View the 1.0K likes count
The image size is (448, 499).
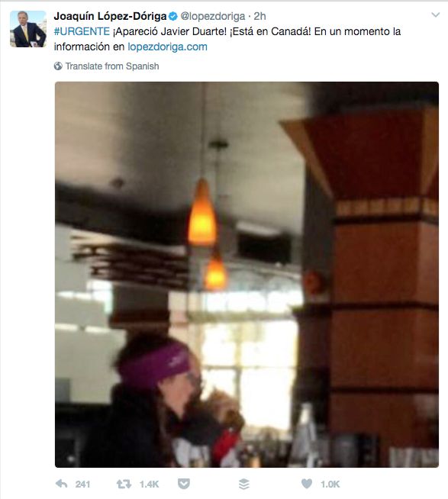[330, 484]
